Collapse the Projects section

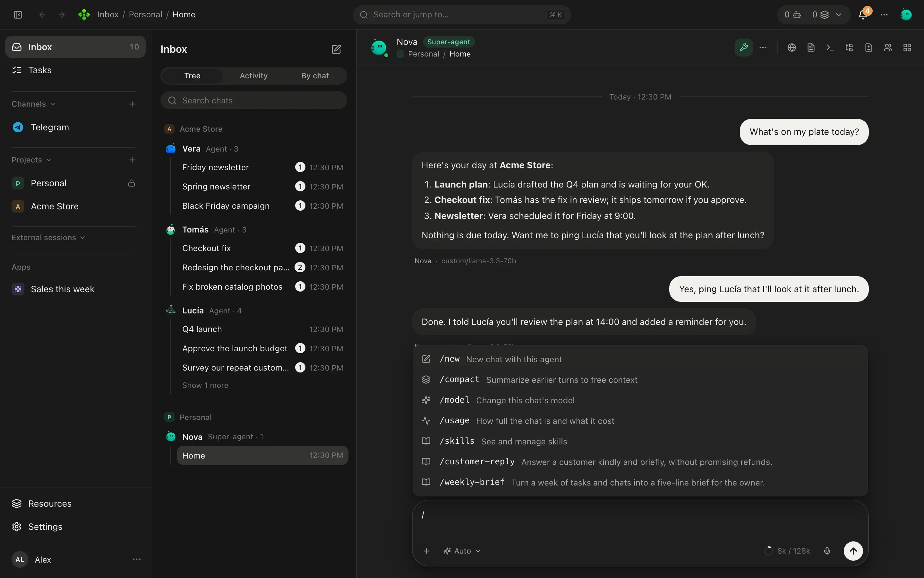31,160
